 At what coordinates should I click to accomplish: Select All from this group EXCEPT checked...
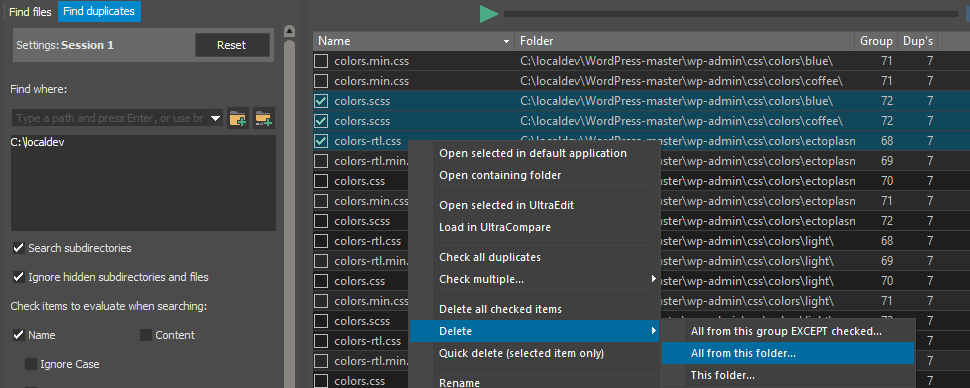coord(786,331)
